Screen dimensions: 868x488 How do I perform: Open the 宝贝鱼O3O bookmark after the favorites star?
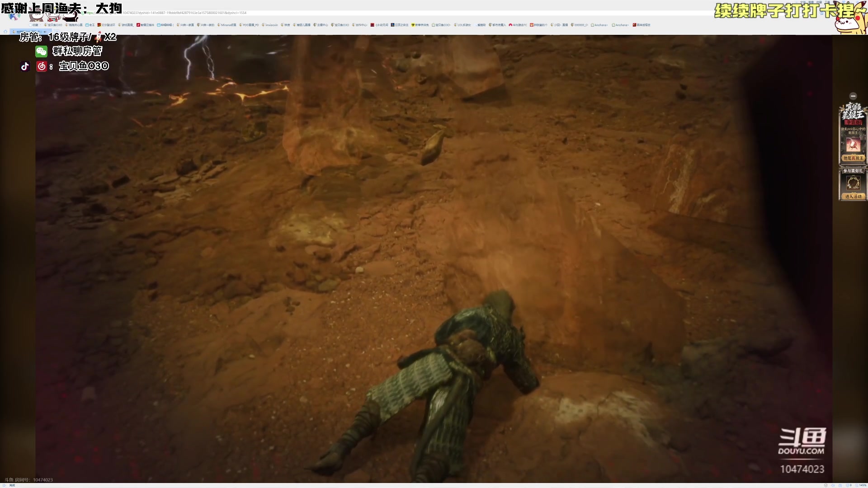tap(53, 25)
